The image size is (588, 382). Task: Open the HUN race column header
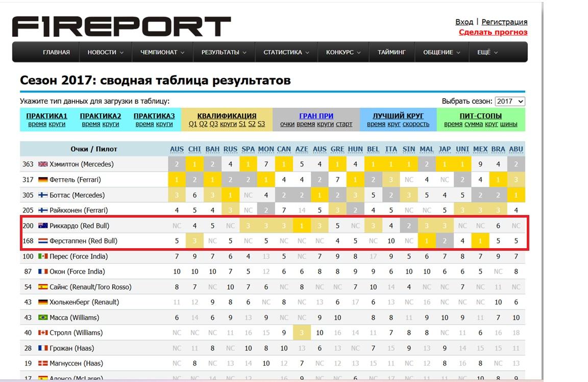pos(355,149)
